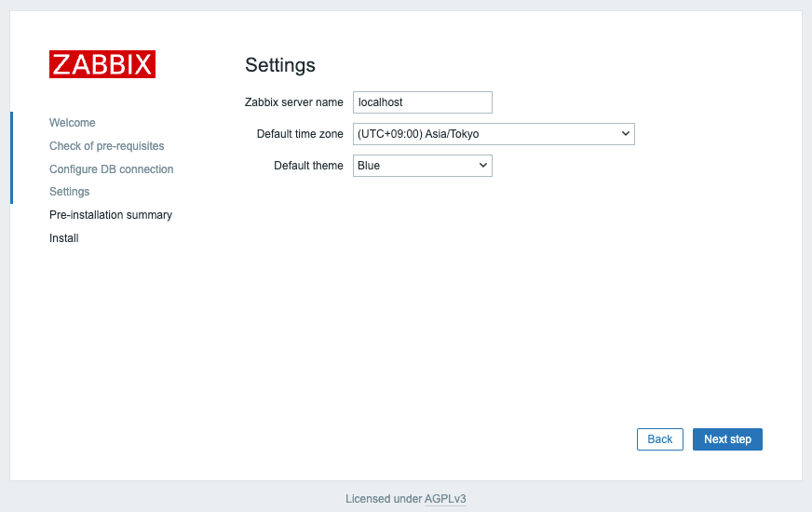
Task: Open the Check of pre-requisites step
Action: click(107, 146)
